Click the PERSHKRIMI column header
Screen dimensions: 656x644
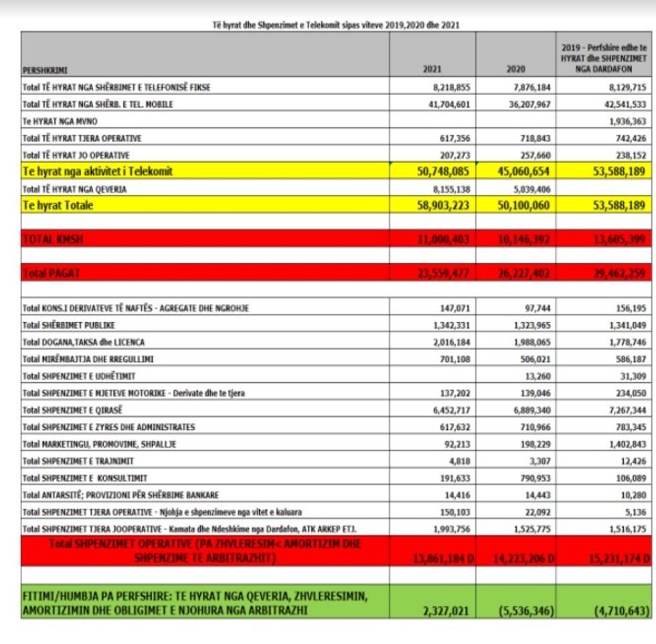coord(46,70)
